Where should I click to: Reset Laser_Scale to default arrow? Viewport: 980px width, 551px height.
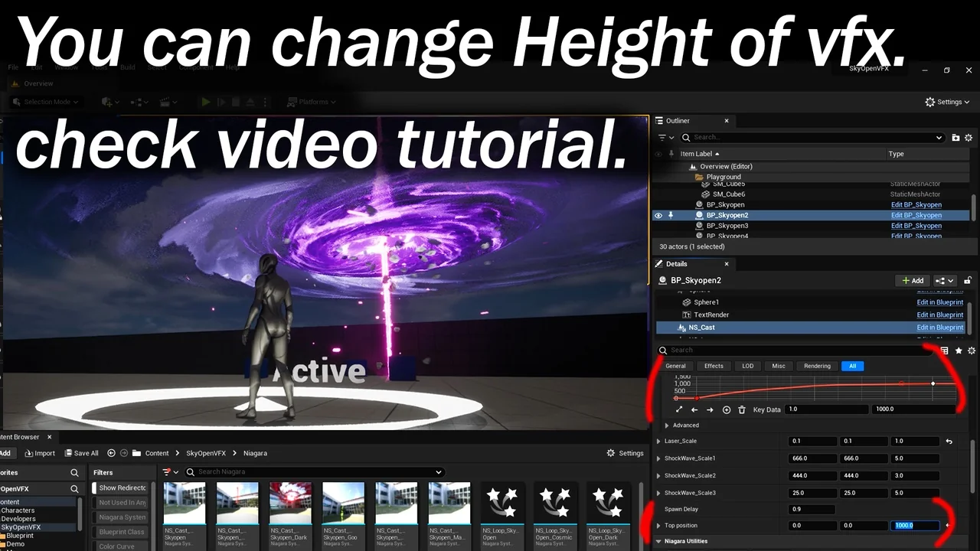949,442
